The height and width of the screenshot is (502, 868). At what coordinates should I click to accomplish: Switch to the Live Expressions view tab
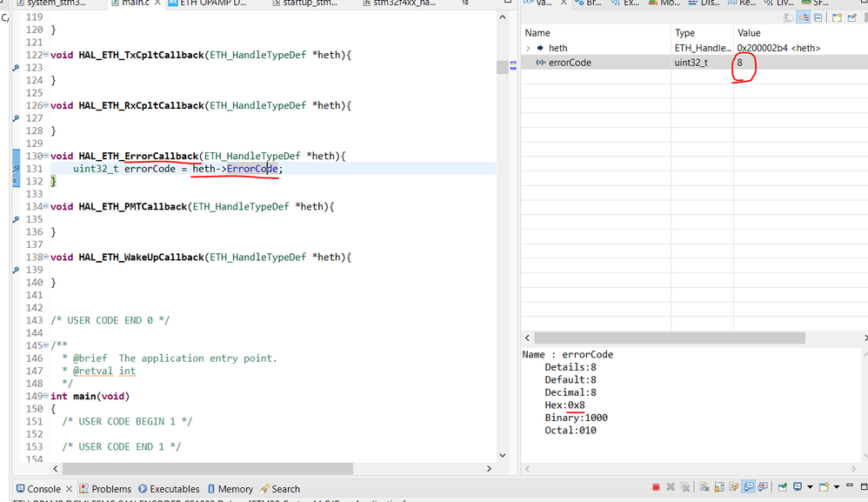coord(779,3)
